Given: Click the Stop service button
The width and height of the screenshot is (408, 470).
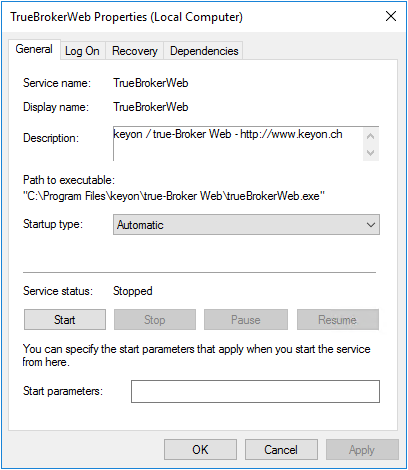Looking at the screenshot, I should 155,320.
